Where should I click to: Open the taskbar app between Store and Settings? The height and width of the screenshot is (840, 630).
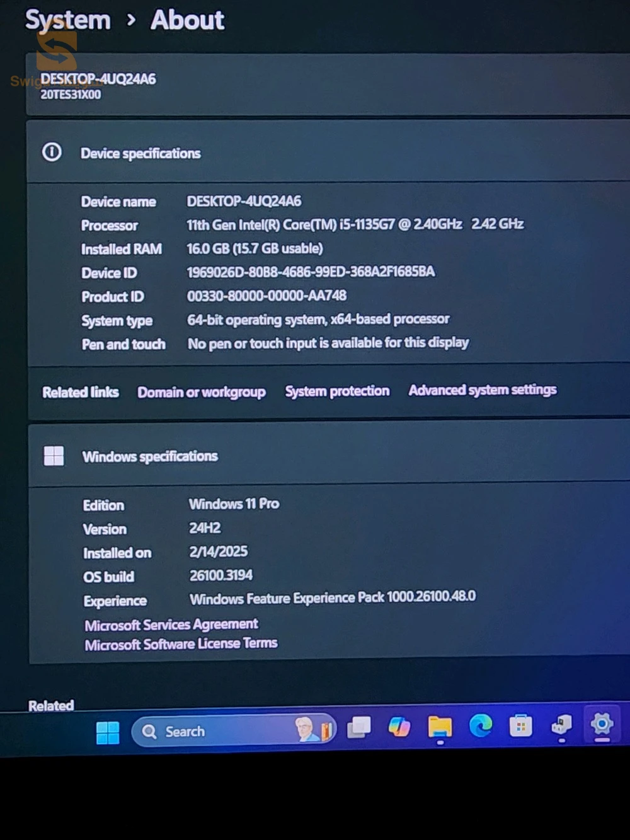(561, 725)
